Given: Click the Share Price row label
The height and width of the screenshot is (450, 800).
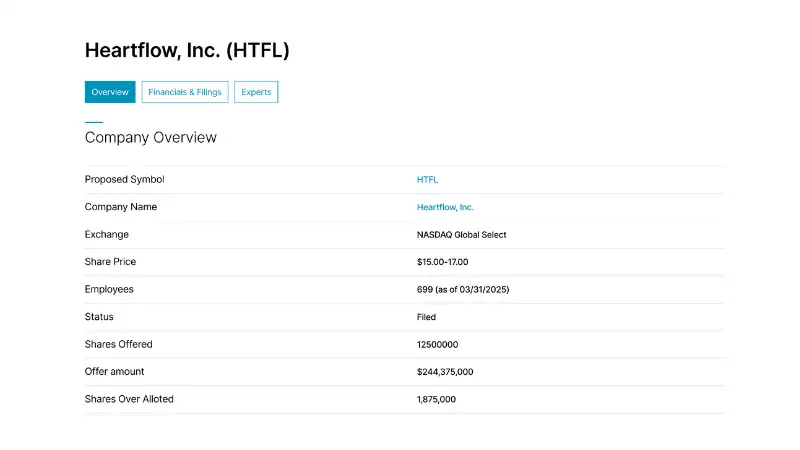Looking at the screenshot, I should tap(110, 262).
